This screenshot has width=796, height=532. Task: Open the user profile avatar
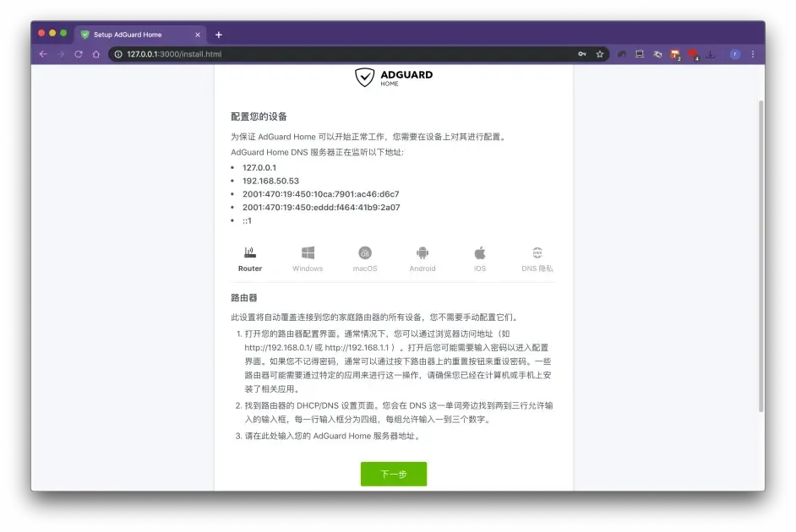click(x=735, y=54)
